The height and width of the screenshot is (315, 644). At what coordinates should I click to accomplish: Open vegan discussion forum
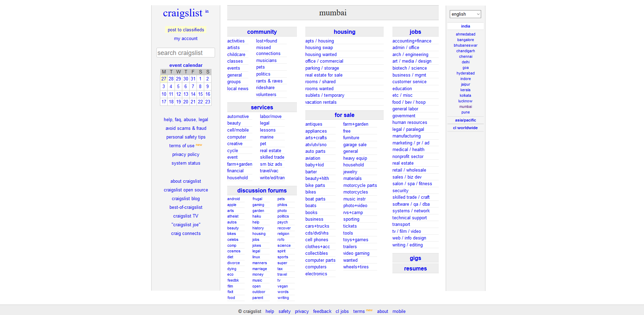[x=283, y=286]
